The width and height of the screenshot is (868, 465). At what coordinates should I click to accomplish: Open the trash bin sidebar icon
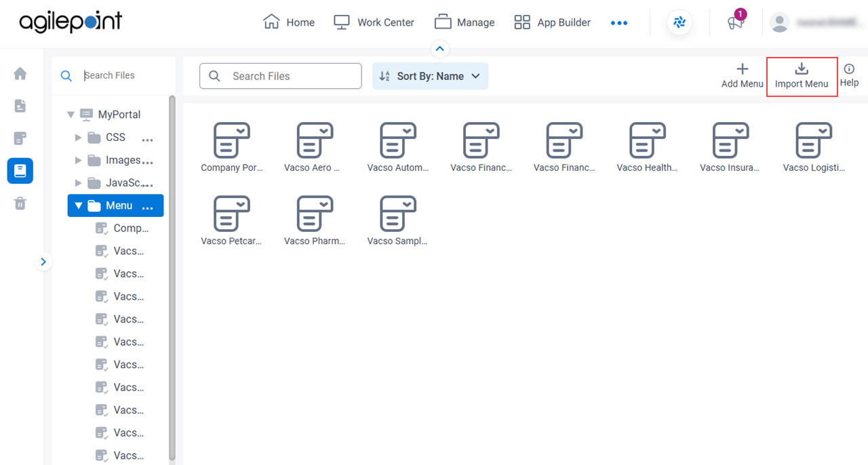[x=20, y=203]
